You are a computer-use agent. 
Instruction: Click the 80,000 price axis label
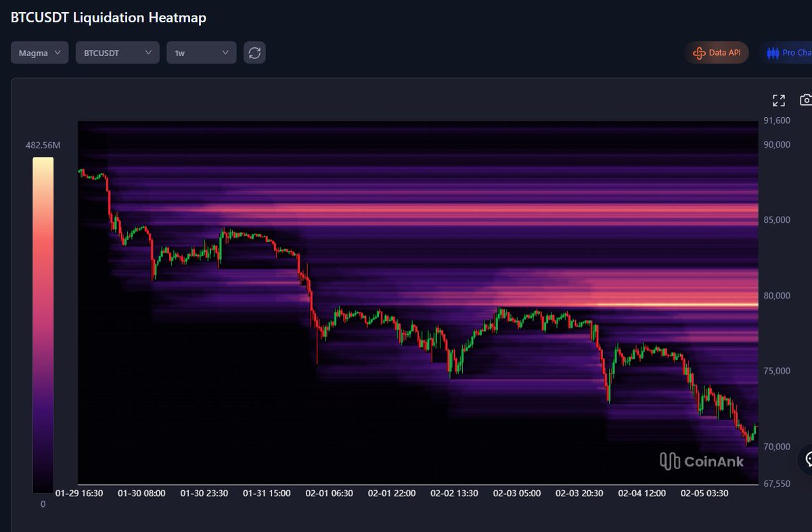777,296
